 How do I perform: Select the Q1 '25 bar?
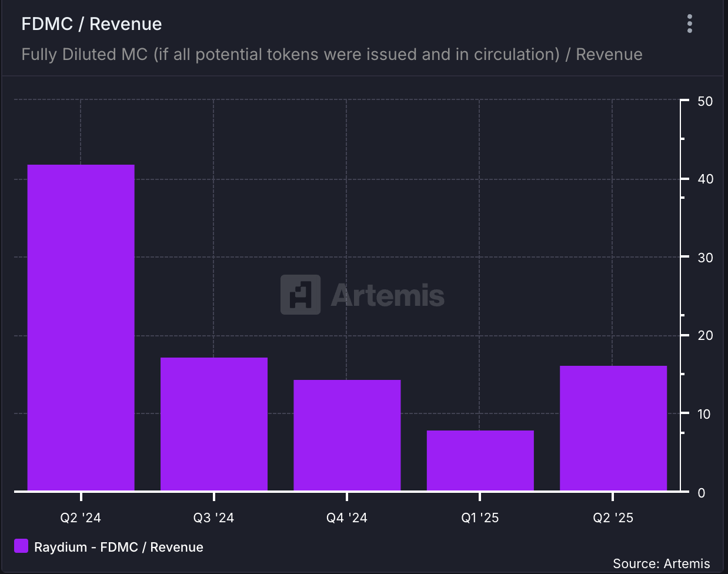480,460
